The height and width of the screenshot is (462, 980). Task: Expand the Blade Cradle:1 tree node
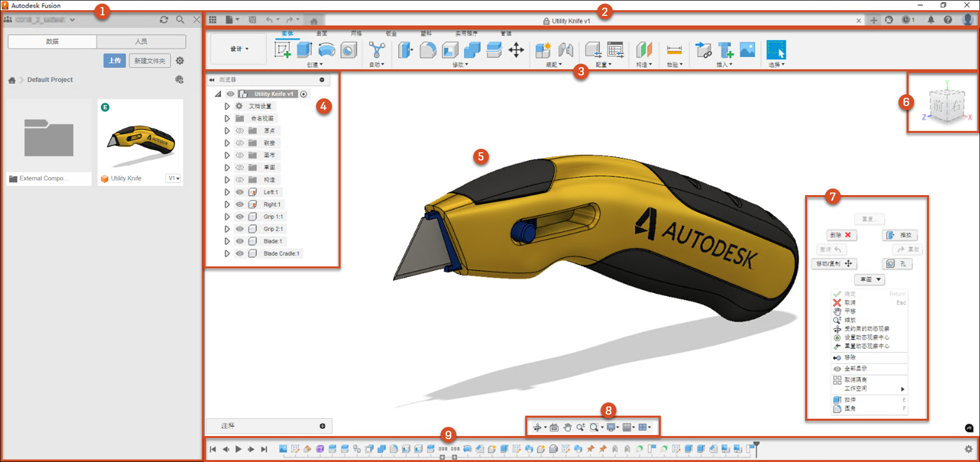pos(227,253)
